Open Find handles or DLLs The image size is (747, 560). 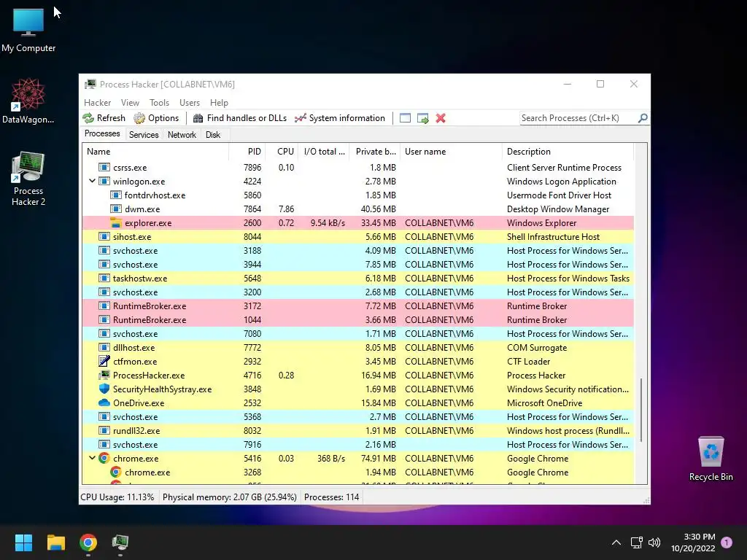[x=240, y=118]
